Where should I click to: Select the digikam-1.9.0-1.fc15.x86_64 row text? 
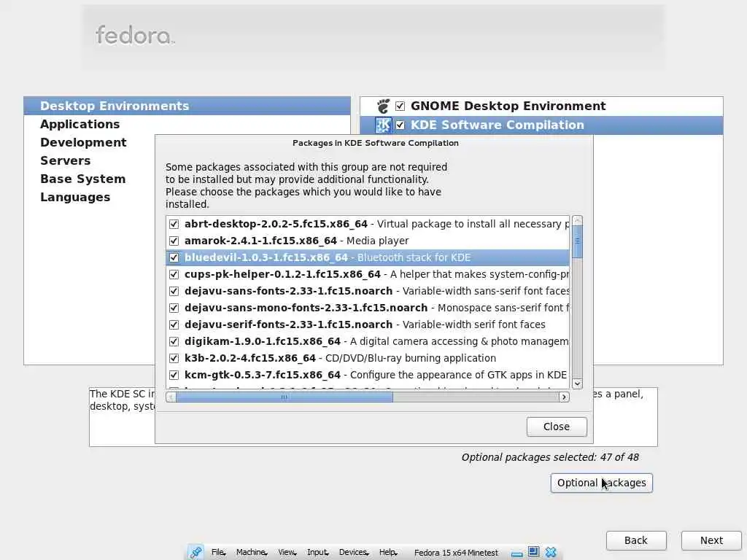pyautogui.click(x=263, y=341)
